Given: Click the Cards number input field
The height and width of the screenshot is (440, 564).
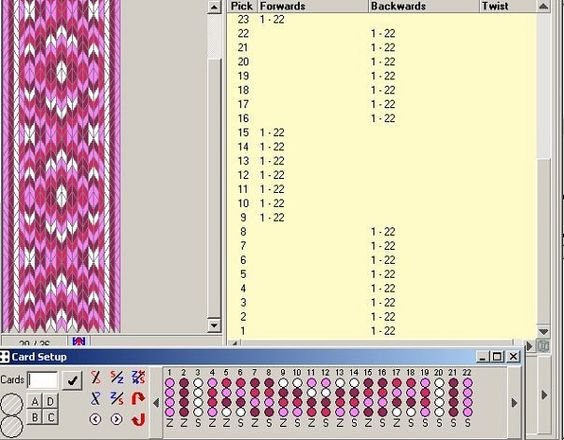Looking at the screenshot, I should pyautogui.click(x=42, y=380).
